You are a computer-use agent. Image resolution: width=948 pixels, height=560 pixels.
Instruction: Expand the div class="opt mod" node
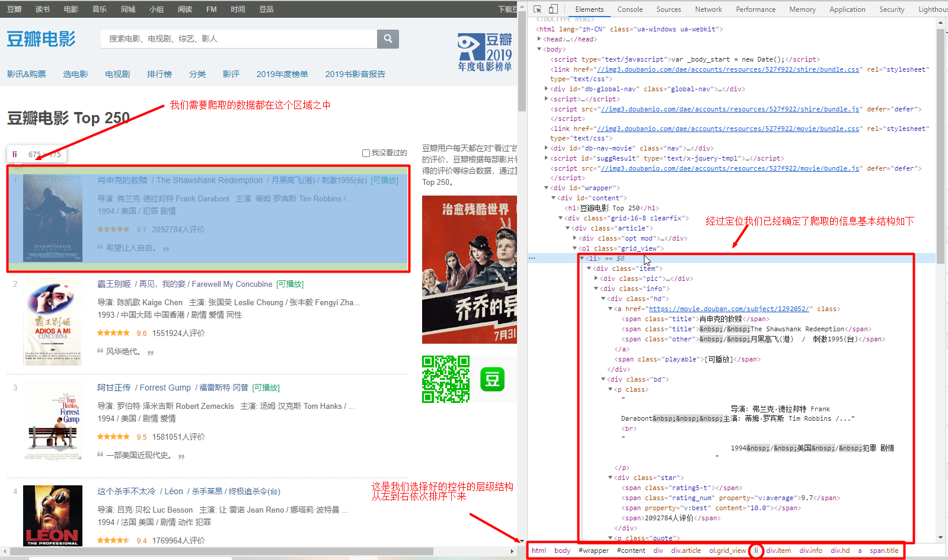click(574, 238)
